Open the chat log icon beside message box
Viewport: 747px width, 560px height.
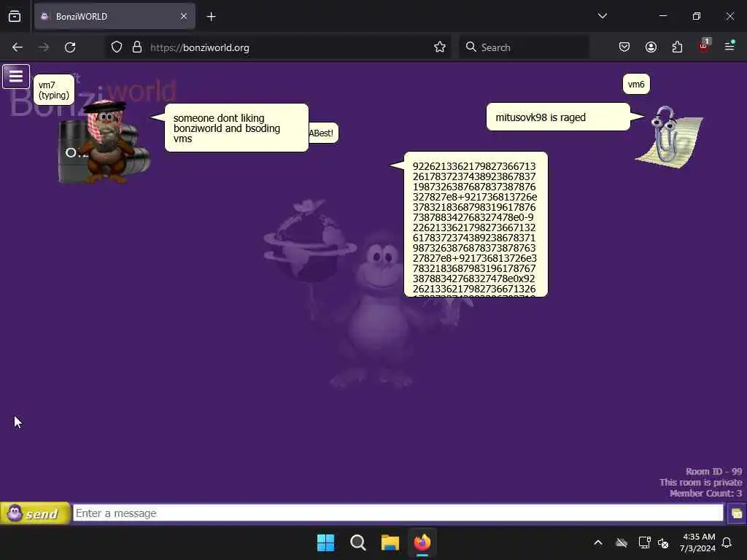click(737, 513)
